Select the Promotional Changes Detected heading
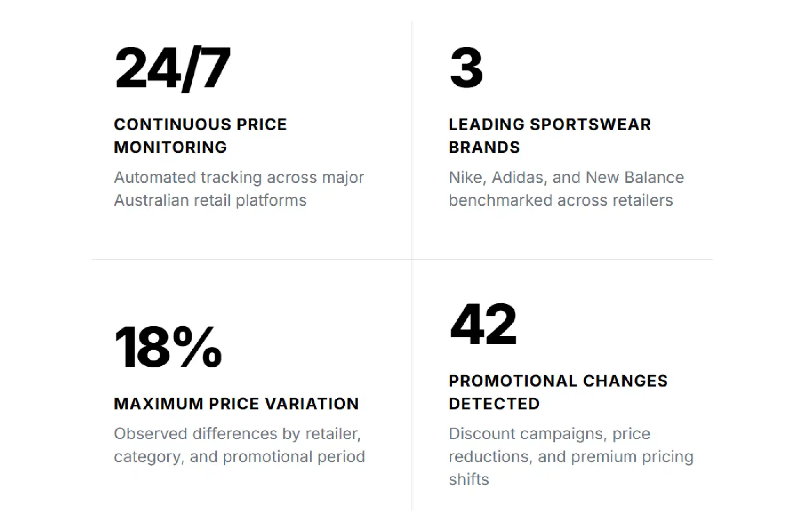Viewport: 805px width, 532px height. click(558, 392)
